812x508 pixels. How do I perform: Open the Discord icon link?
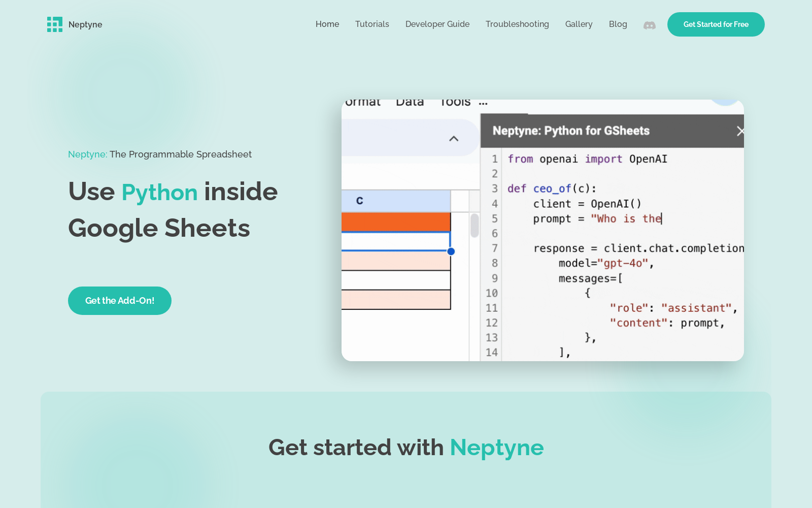tap(650, 25)
